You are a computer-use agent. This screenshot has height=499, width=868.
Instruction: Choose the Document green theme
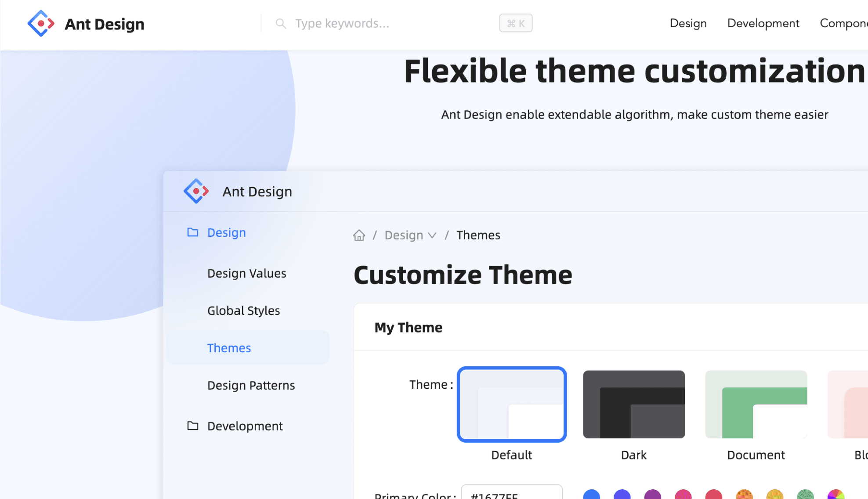pyautogui.click(x=756, y=404)
